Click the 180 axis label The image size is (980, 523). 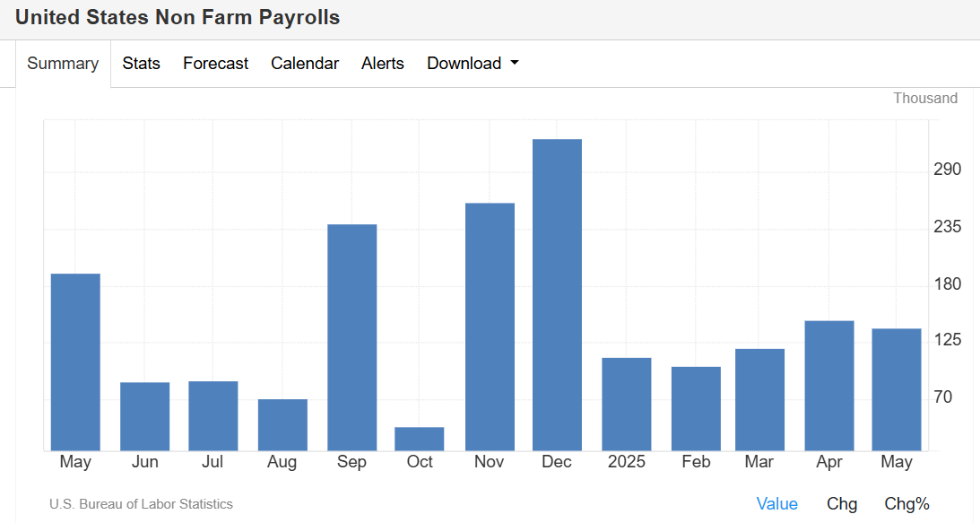948,284
